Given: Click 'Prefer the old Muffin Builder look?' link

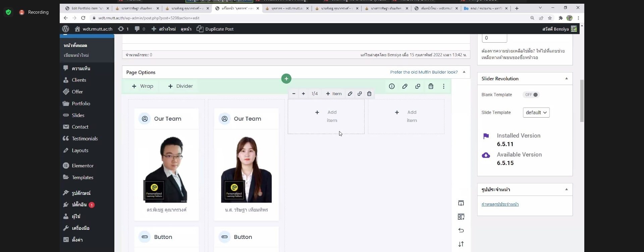Looking at the screenshot, I should 424,72.
